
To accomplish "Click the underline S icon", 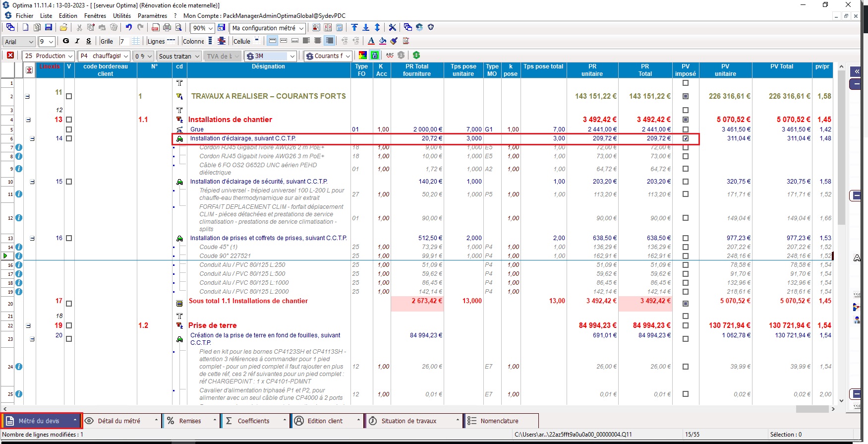I will click(x=89, y=41).
